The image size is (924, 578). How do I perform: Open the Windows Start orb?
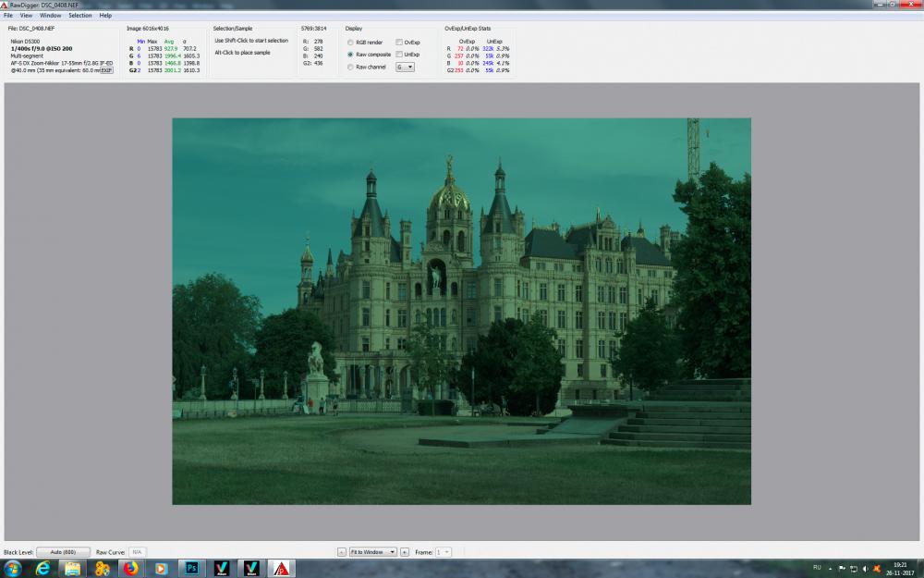(12, 569)
